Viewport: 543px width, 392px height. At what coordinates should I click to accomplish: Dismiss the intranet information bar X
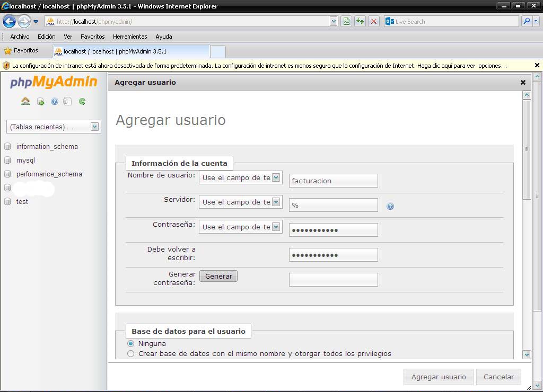537,65
